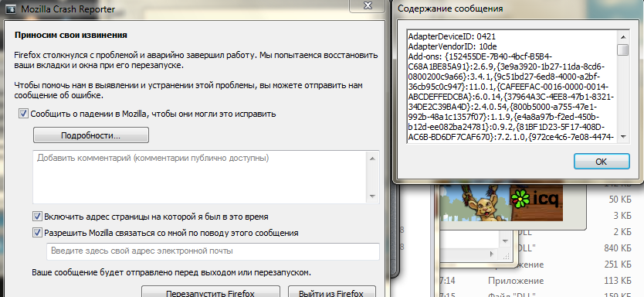644x297 pixels.
Task: Click the message contents scrollbar thumb
Action: tap(623, 49)
